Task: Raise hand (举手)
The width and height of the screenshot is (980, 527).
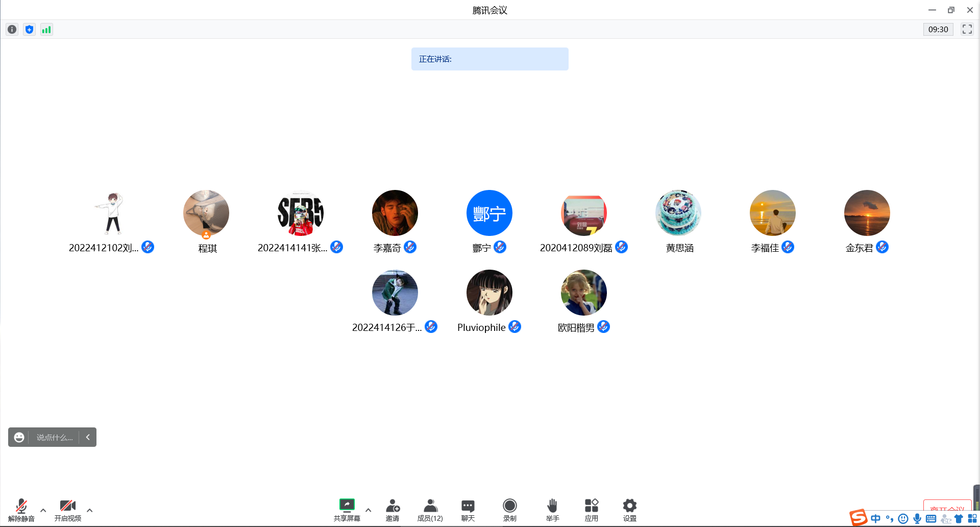Action: 552,510
